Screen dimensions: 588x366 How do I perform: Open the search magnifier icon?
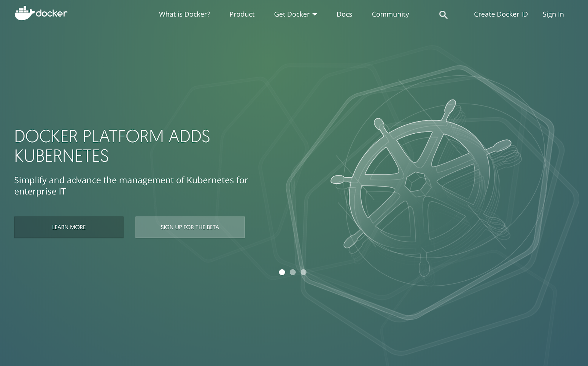coord(443,15)
